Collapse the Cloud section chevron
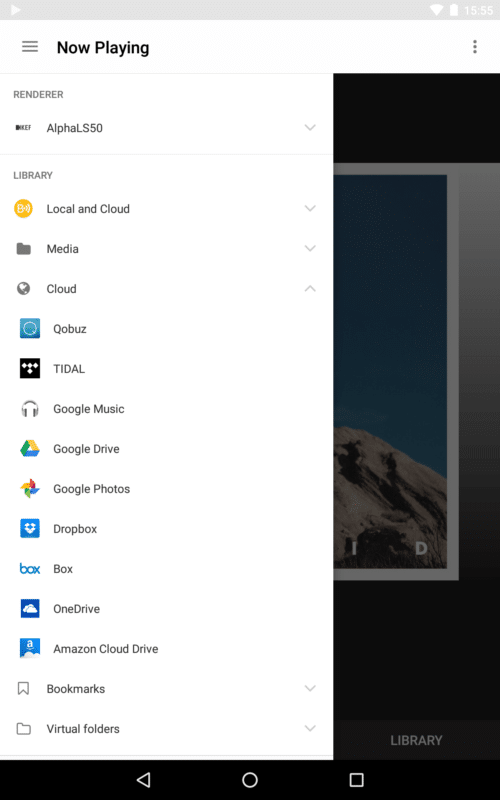This screenshot has height=800, width=500. [310, 289]
